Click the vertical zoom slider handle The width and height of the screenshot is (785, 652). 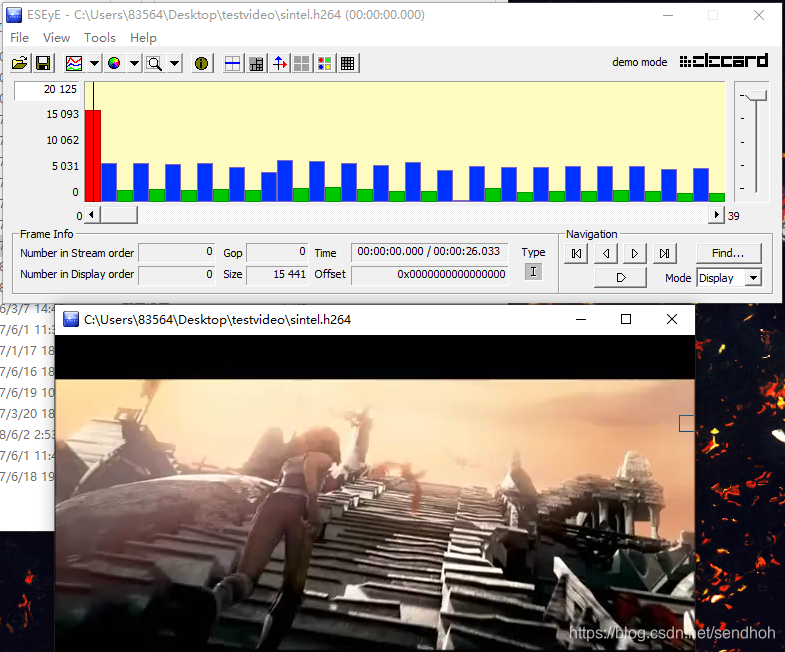point(755,95)
